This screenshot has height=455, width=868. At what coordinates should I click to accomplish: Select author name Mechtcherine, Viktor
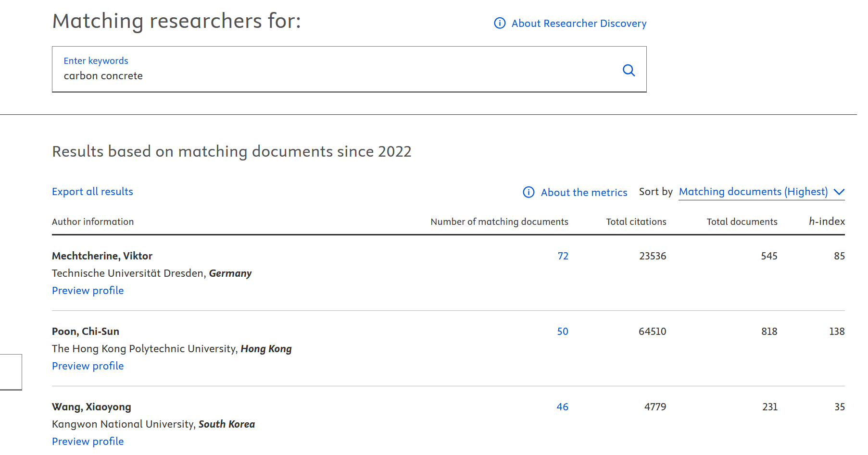pyautogui.click(x=102, y=256)
